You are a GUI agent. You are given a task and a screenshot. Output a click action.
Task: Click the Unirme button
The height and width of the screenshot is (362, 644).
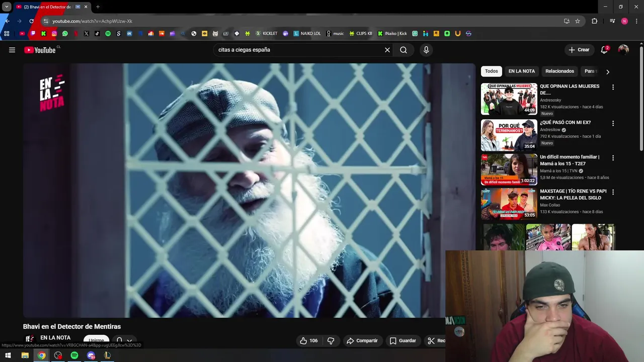pyautogui.click(x=96, y=340)
